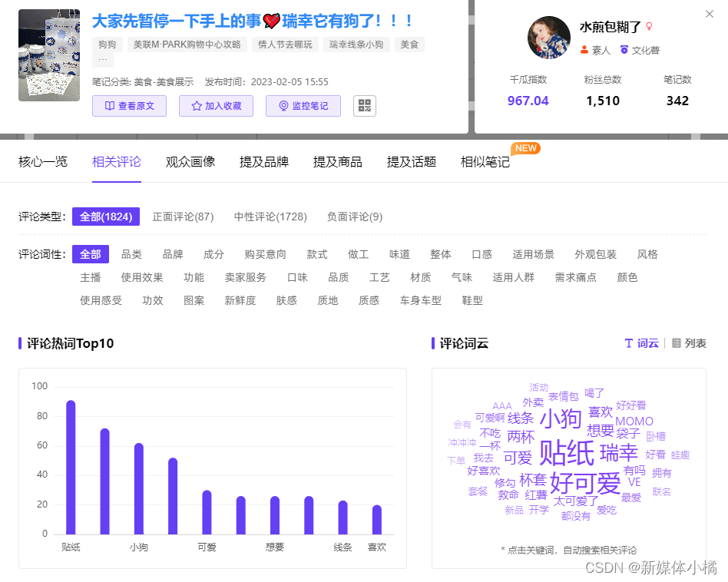
Task: Close the note detail panel
Action: pos(710,14)
